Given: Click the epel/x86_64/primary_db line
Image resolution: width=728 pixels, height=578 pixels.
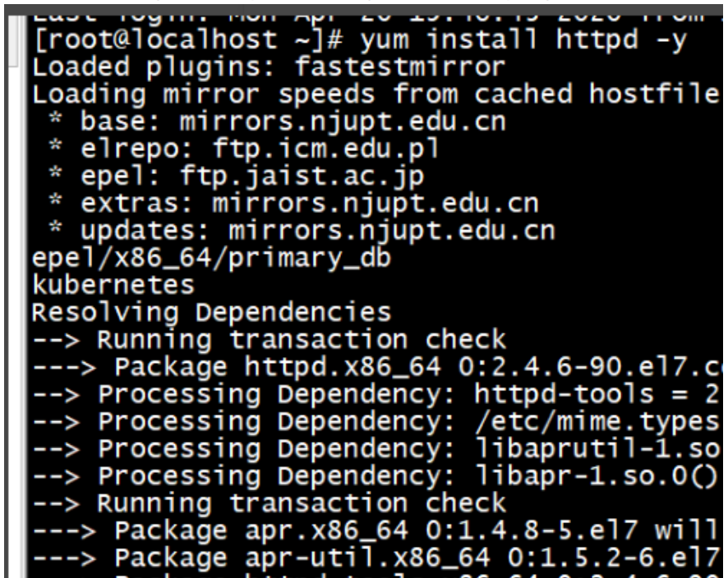Looking at the screenshot, I should 212,259.
